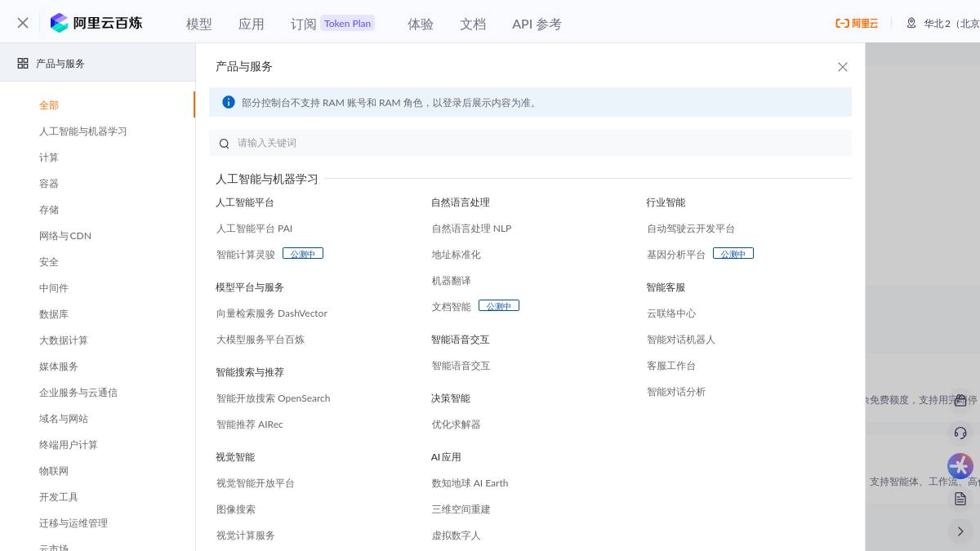Open 图像搜索 link
The width and height of the screenshot is (980, 551).
236,509
